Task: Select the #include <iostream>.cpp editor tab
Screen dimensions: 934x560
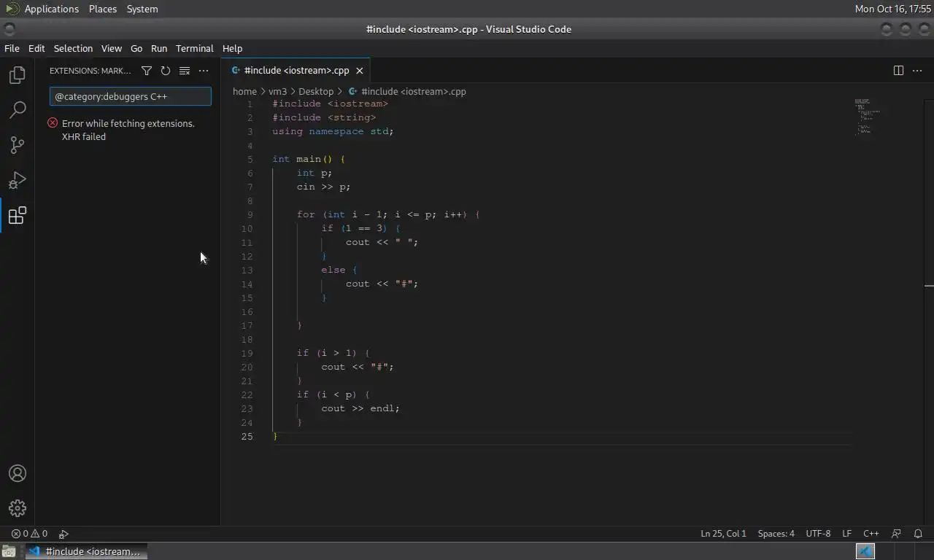Action: pos(296,71)
